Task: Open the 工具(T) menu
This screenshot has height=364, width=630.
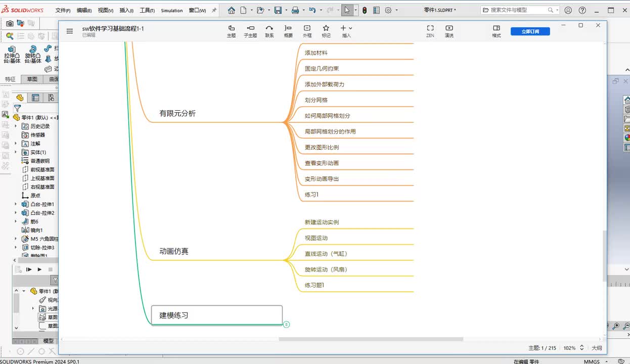Action: pos(147,10)
